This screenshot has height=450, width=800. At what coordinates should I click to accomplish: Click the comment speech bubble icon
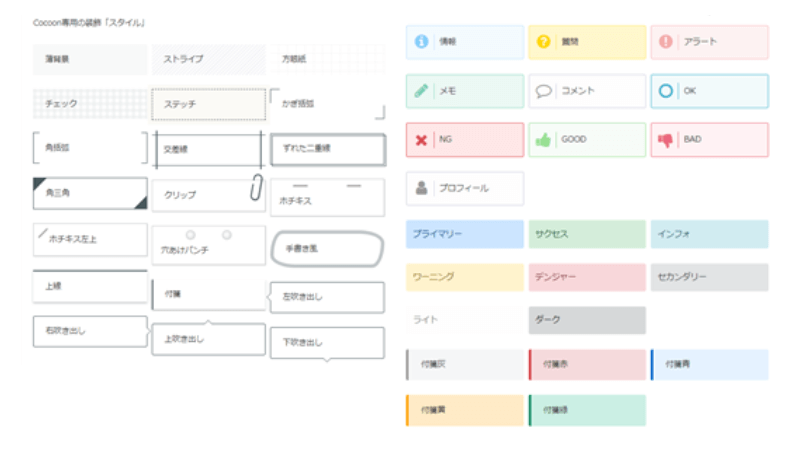pos(543,91)
